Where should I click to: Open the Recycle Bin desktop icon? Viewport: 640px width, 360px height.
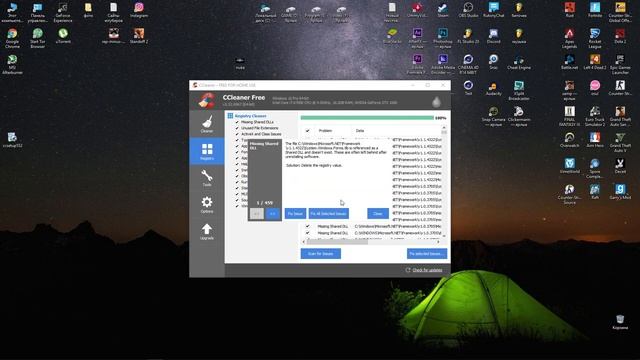[x=620, y=322]
